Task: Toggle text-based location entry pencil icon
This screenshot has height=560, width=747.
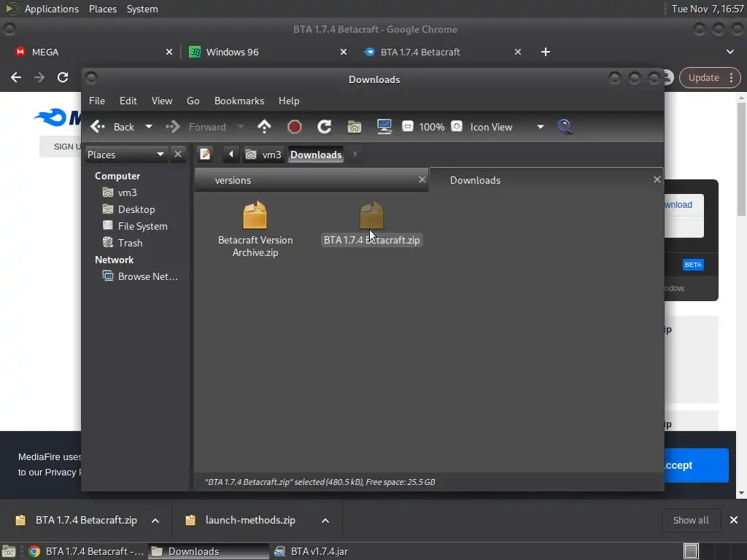Action: pos(205,155)
